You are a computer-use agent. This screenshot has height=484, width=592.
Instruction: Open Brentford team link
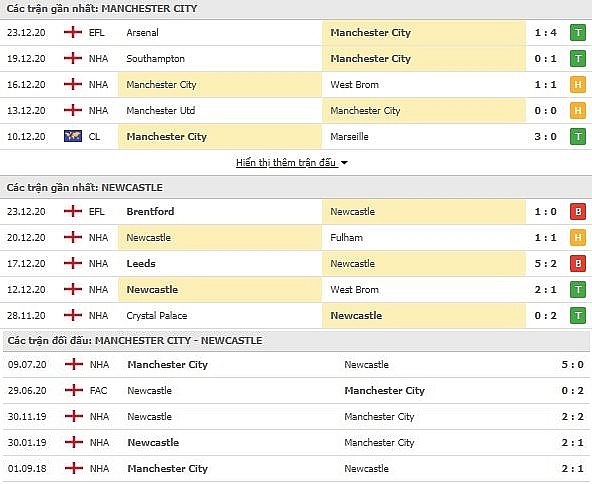click(150, 211)
